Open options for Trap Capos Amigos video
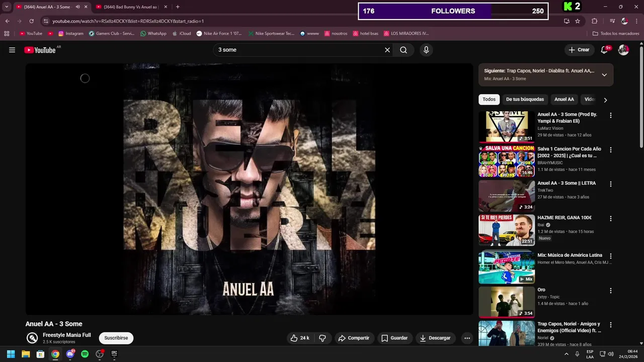Image resolution: width=644 pixels, height=362 pixels. point(611,325)
